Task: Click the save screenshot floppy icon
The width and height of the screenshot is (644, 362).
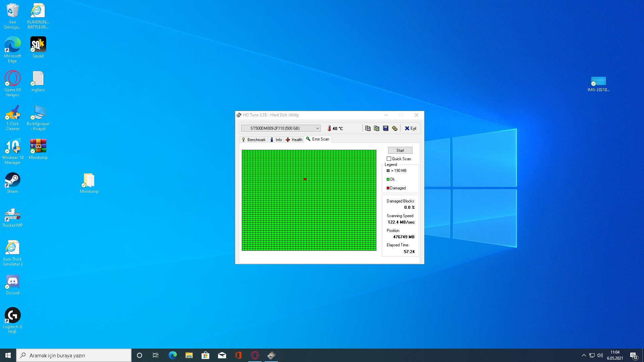Action: click(x=385, y=128)
